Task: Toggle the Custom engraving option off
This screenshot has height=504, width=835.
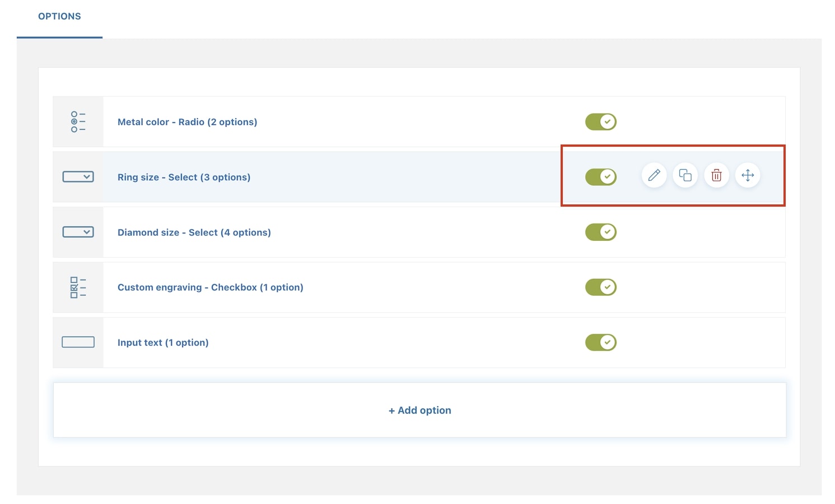Action: point(601,287)
